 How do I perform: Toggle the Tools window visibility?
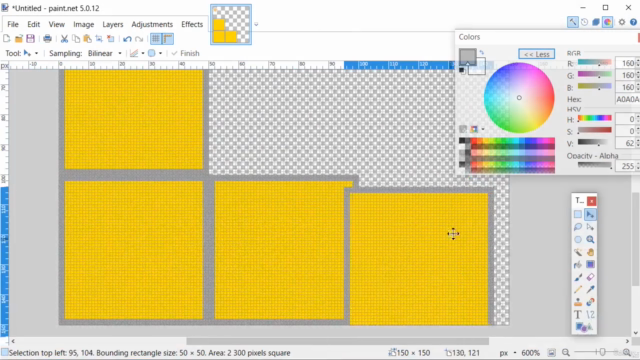[573, 22]
